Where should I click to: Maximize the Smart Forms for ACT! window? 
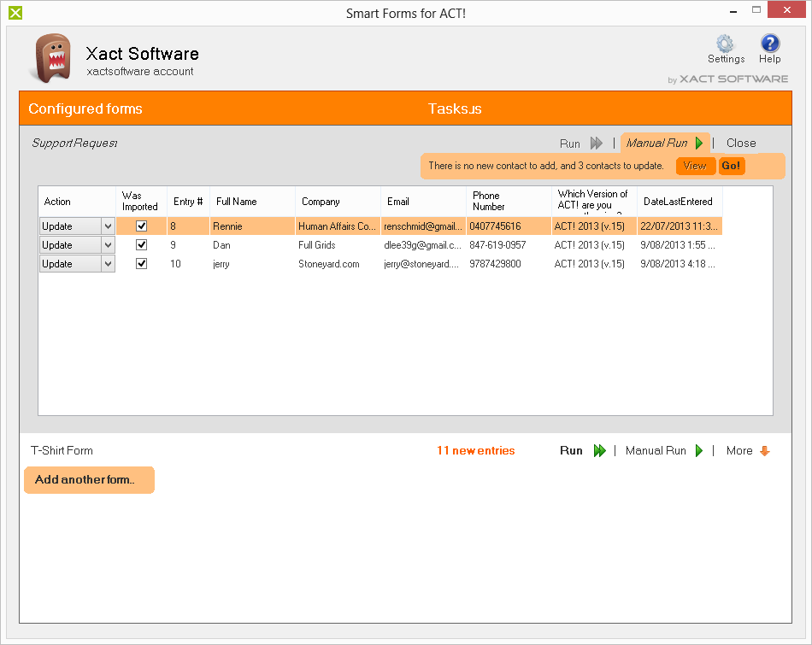point(756,10)
